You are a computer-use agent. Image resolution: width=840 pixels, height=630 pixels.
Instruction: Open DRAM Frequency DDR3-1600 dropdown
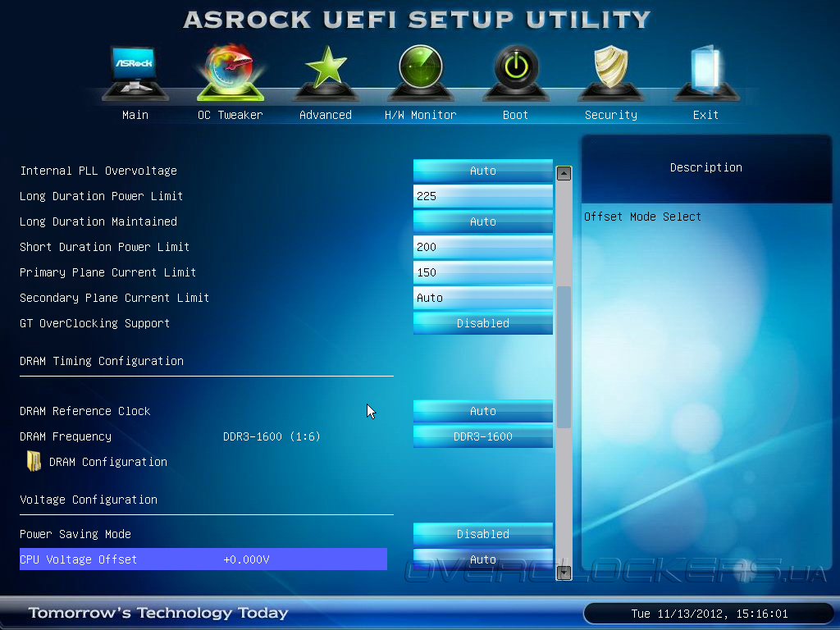(x=483, y=436)
